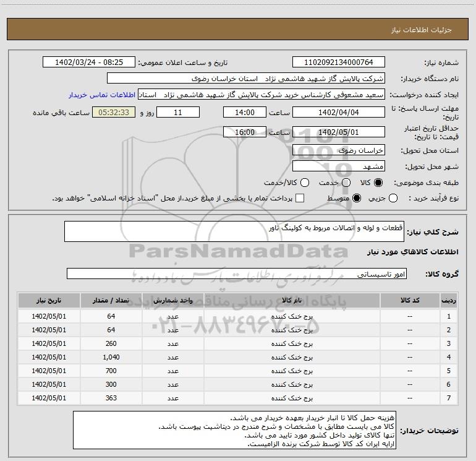Viewport: 476px width, 461px height.
Task: Click the announcement date field 1402/03/24 - 08:25
Action: [89, 62]
